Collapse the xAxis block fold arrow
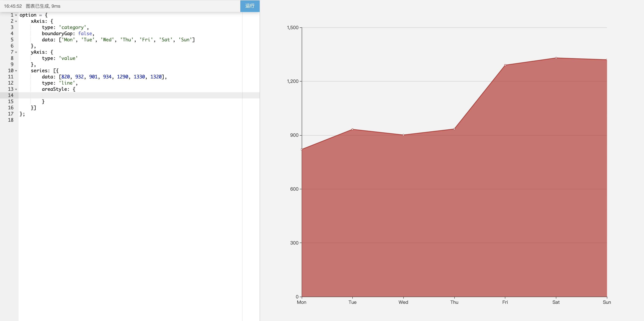Screen dimensions: 644x321 tap(16, 21)
